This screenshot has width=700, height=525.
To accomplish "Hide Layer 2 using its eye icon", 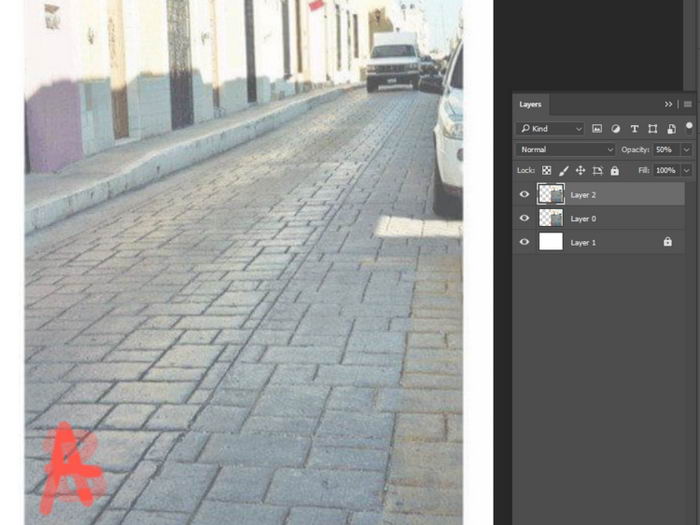I will click(x=525, y=194).
